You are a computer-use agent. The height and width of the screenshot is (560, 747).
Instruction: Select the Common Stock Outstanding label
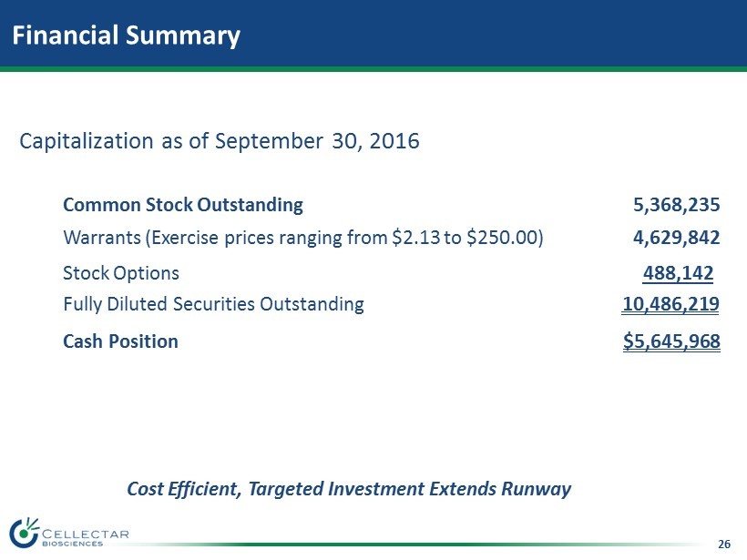(x=183, y=204)
